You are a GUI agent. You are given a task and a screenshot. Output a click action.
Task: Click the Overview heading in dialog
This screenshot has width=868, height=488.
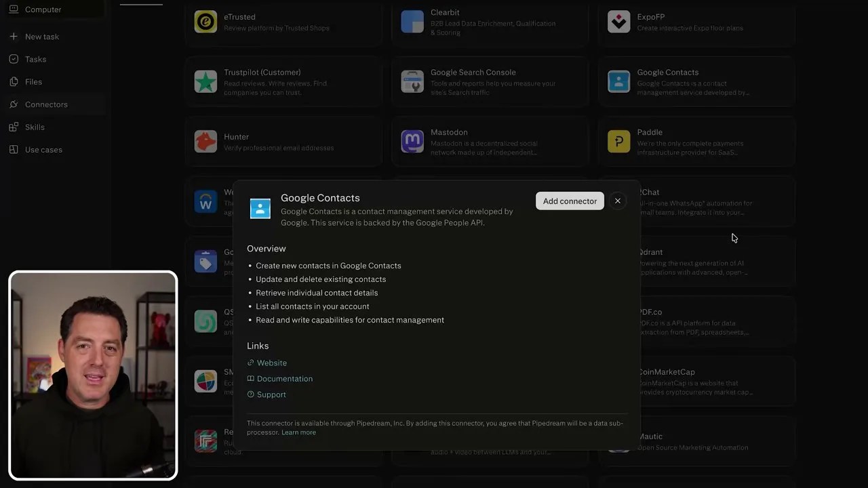pos(267,249)
